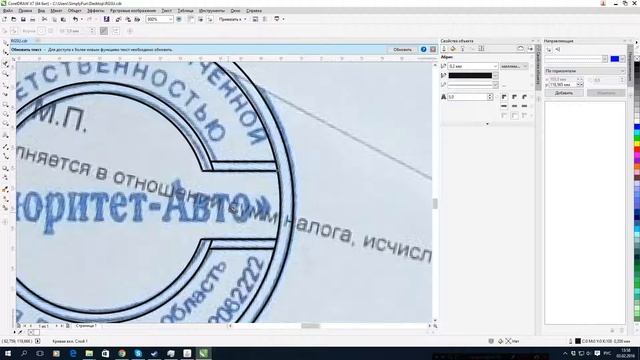Image resolution: width=640 pixels, height=360 pixels.
Task: Open the zoom level dropdown showing 300%
Action: (x=171, y=19)
